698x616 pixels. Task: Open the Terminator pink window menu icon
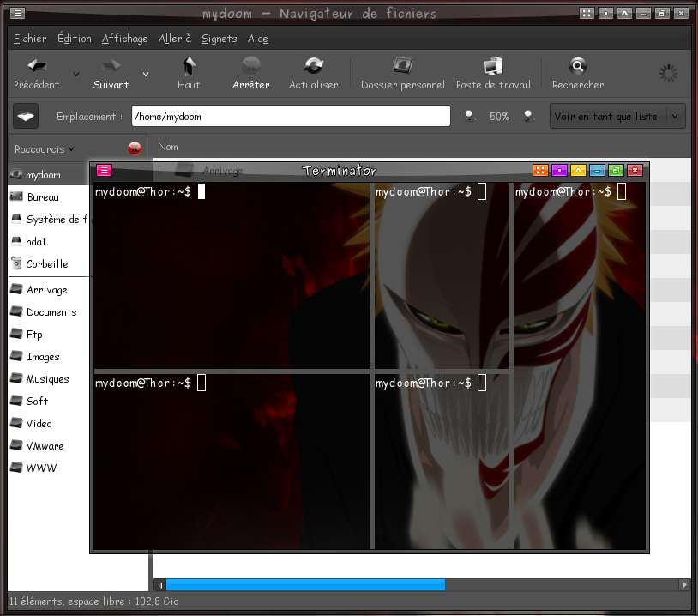coord(104,170)
